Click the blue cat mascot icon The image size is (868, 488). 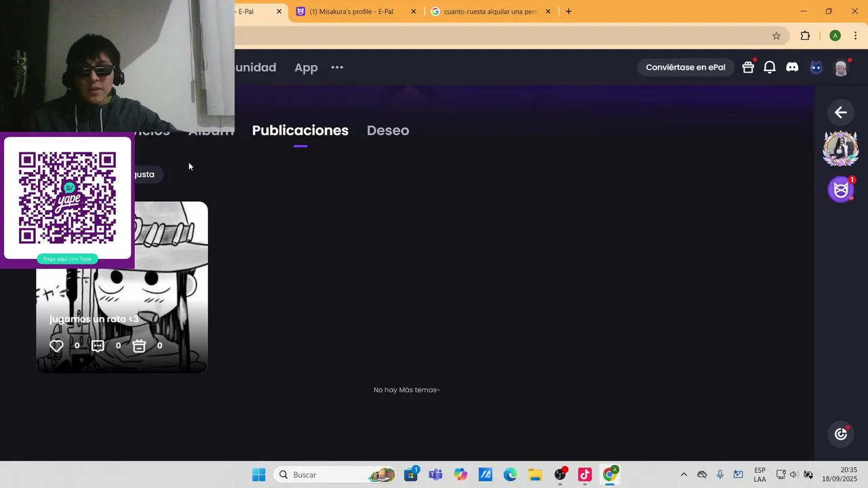coord(816,67)
